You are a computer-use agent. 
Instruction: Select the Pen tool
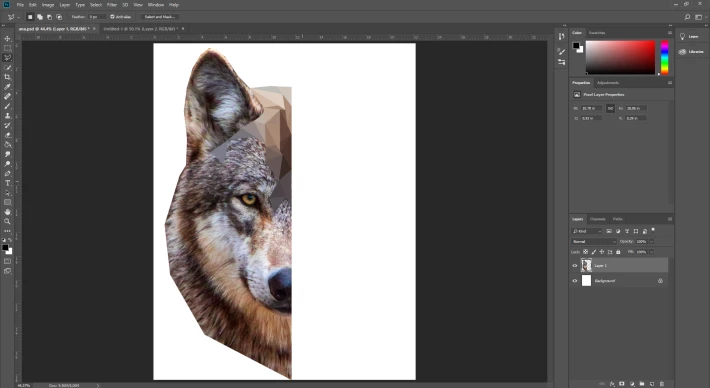[7, 173]
